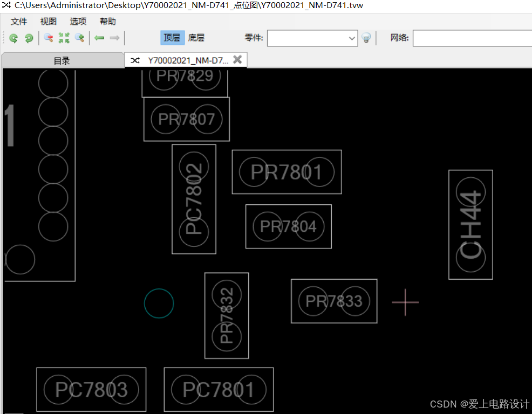Switch to the 目录 tab
Image resolution: width=532 pixels, height=414 pixels.
tap(62, 61)
